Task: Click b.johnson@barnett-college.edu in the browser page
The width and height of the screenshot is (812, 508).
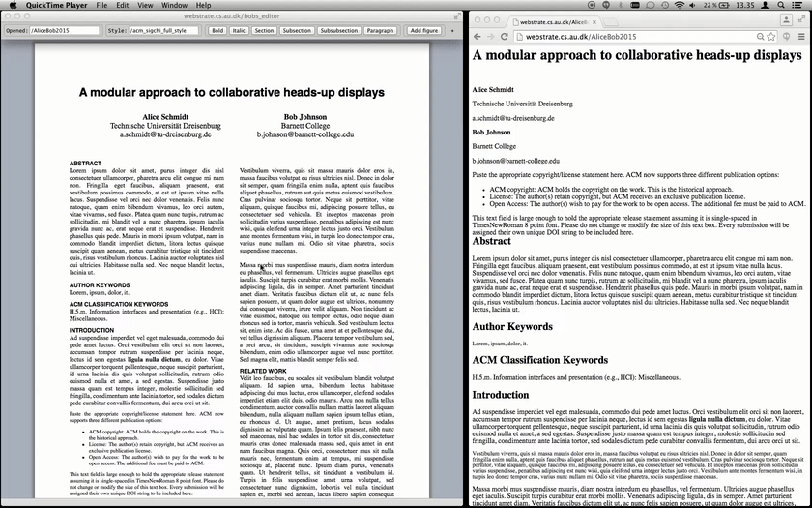Action: pos(516,161)
